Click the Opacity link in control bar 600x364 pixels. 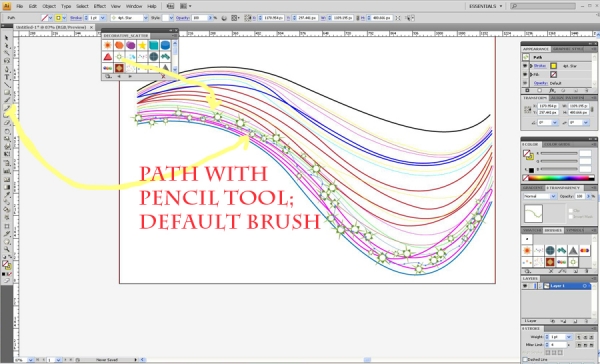tap(183, 18)
